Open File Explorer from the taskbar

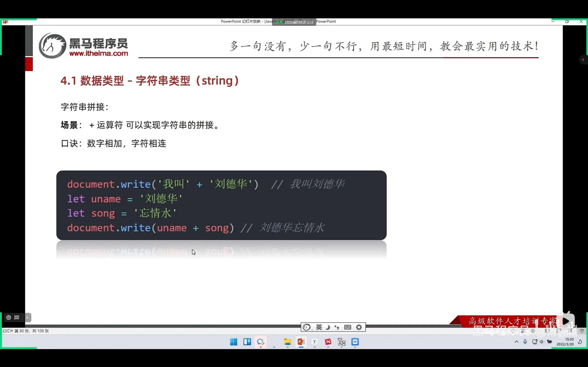[x=288, y=342]
